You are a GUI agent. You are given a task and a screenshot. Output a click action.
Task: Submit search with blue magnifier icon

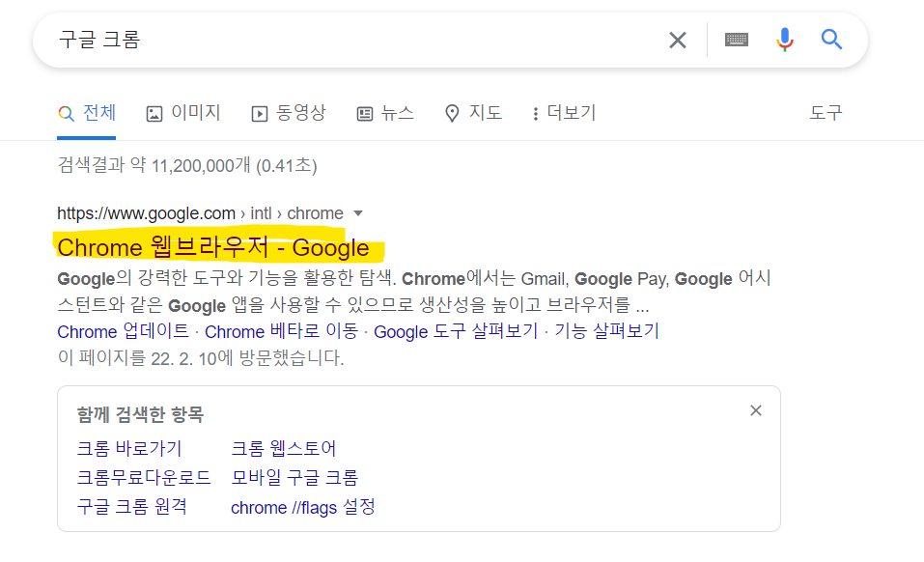point(831,40)
